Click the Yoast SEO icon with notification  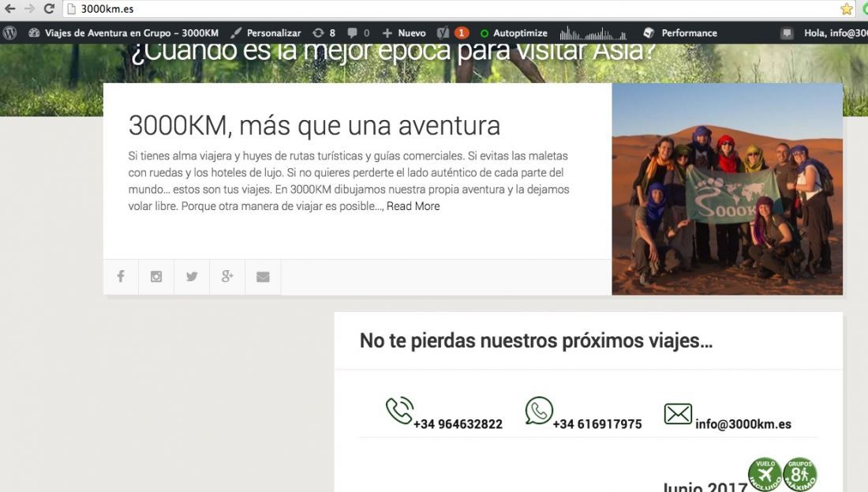(452, 32)
